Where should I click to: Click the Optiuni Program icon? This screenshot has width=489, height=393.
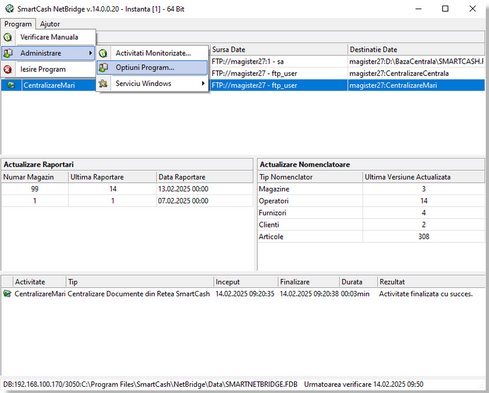coord(103,67)
